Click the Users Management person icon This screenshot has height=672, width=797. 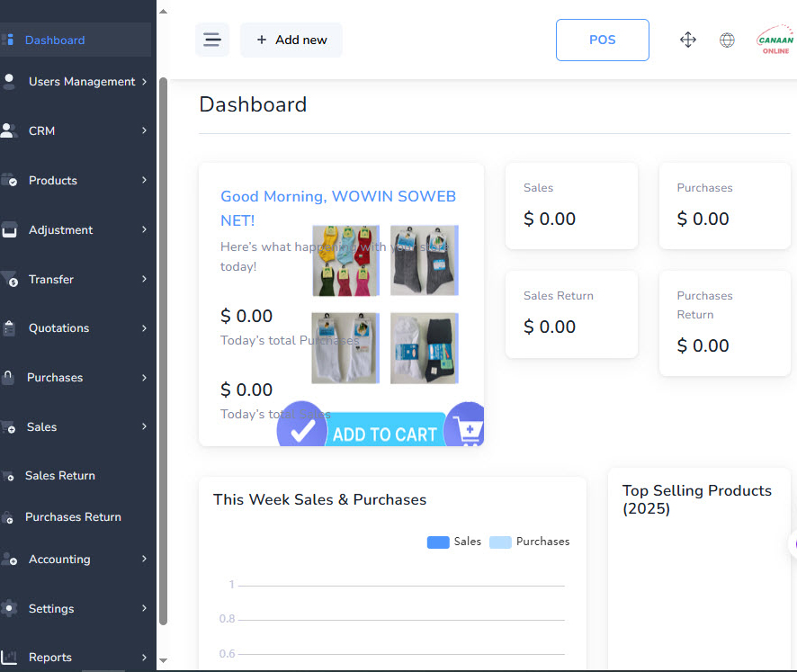tap(10, 82)
